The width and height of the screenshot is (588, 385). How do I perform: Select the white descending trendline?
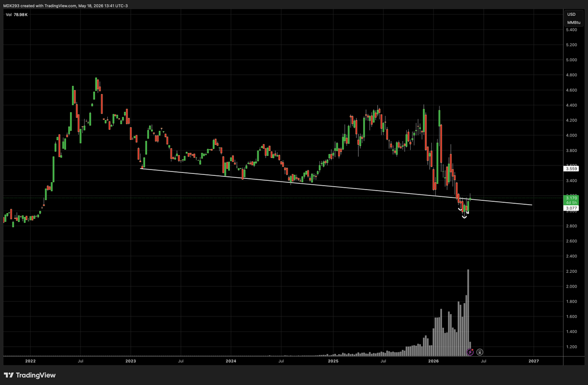click(x=337, y=187)
